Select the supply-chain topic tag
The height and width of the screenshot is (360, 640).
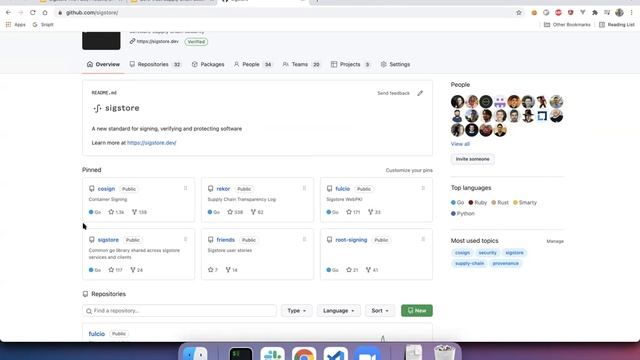click(469, 263)
